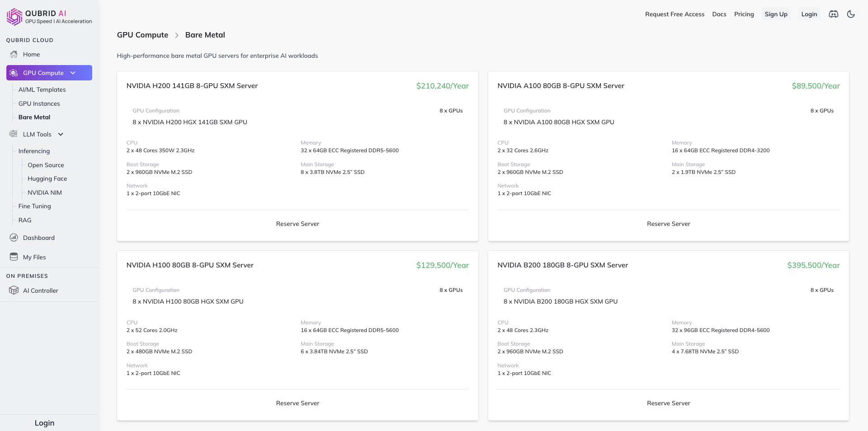Click Bare Metal breadcrumb

(x=205, y=35)
